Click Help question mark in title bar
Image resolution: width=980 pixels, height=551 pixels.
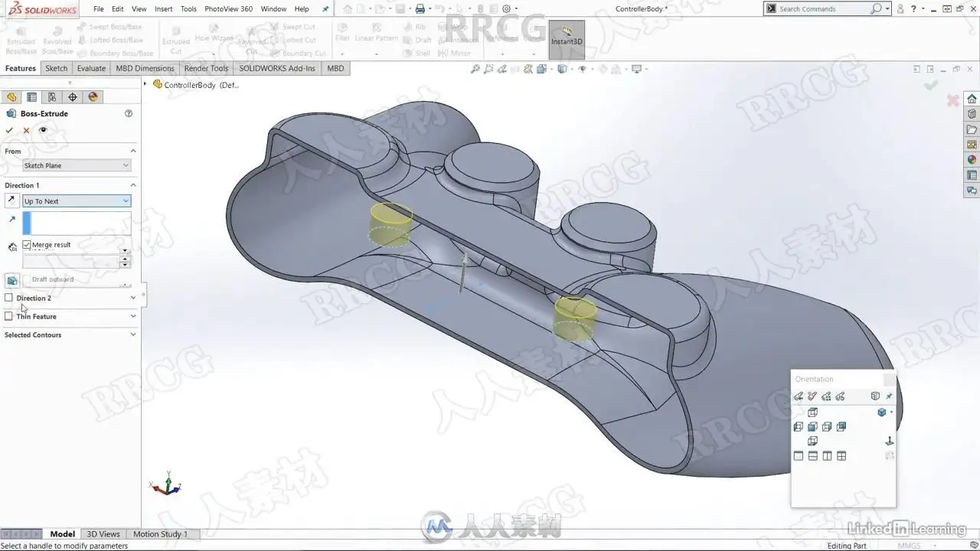point(913,9)
